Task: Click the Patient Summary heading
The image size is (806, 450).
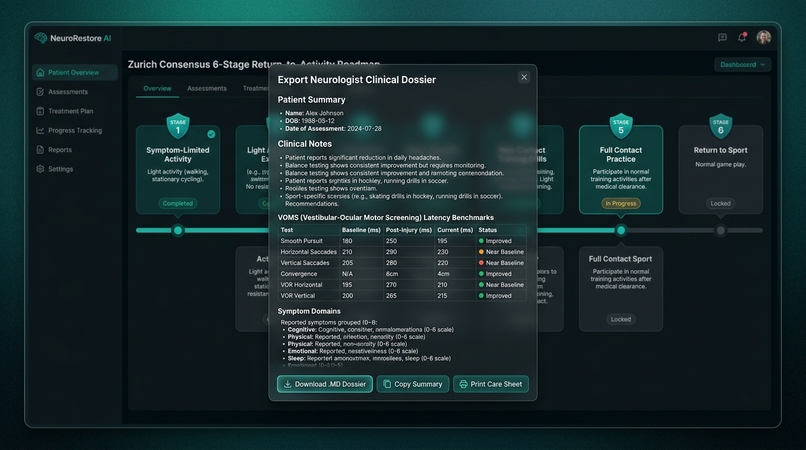Action: click(x=312, y=100)
